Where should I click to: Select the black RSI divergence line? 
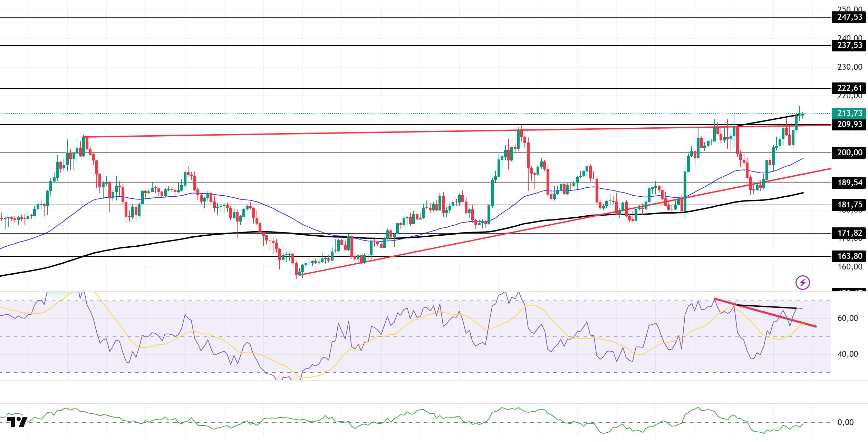coord(766,306)
